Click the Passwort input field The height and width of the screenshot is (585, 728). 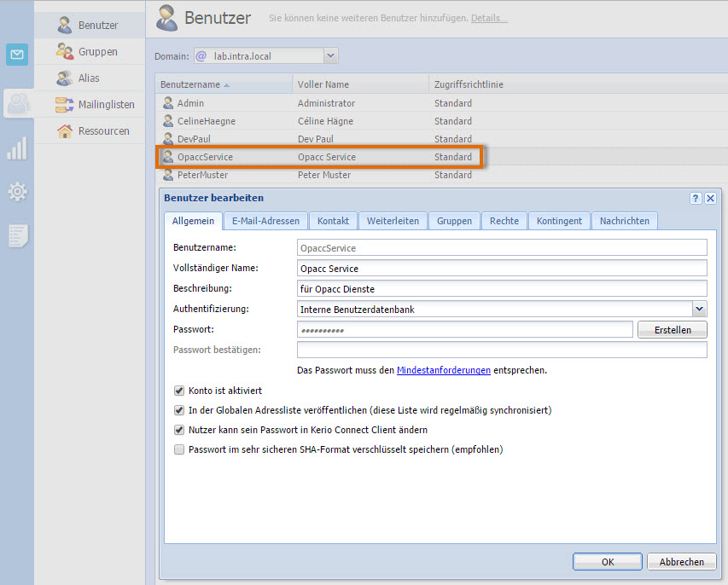coord(465,330)
